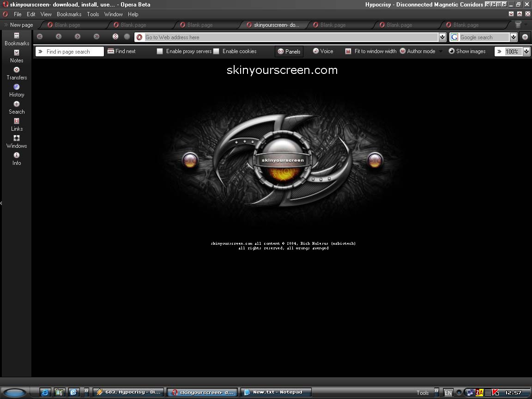The height and width of the screenshot is (399, 532).
Task: Launch Internet Explorer from quick launch
Action: [45, 393]
